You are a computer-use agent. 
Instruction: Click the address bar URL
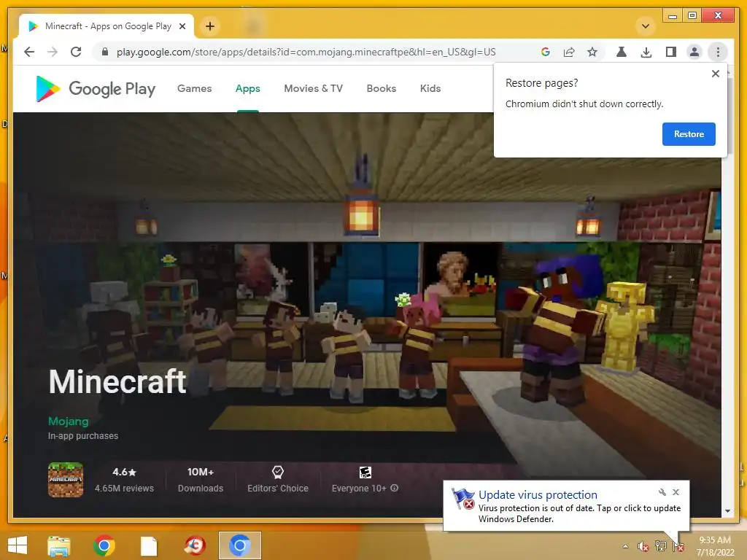pyautogui.click(x=306, y=52)
